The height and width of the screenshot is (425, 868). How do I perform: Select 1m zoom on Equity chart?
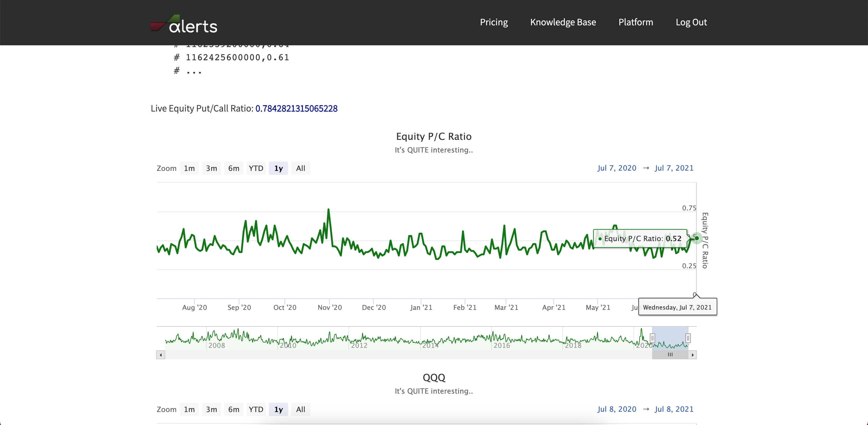(x=189, y=168)
